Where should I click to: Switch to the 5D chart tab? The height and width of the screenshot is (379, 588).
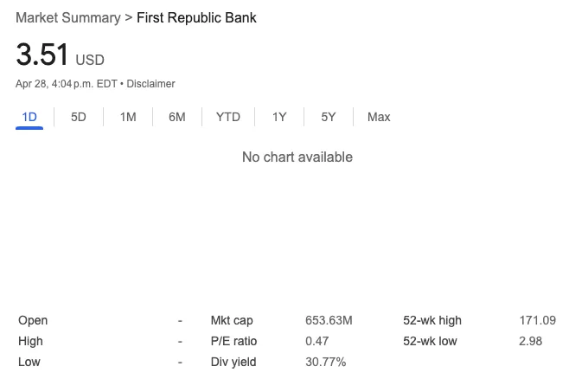click(79, 117)
